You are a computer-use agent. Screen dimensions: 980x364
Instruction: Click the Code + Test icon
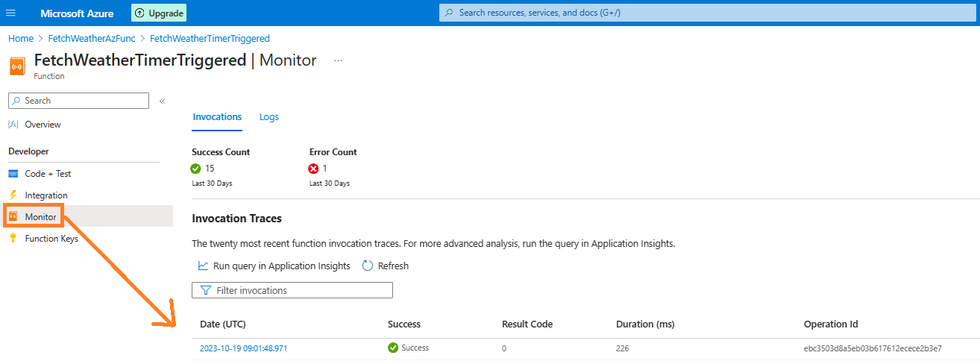coord(13,174)
